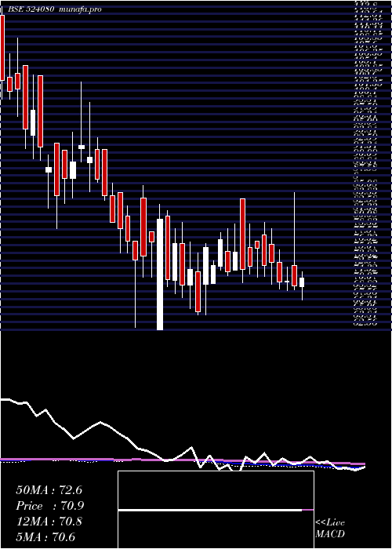The width and height of the screenshot is (392, 549).
Task: Click the <<Live MACD label
Action: [x=330, y=529]
